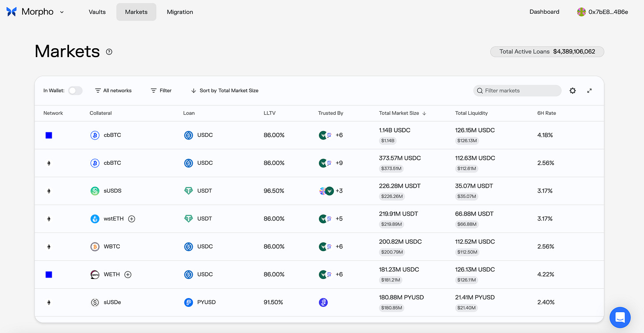Sort by Total Market Size column header
This screenshot has width=644, height=333.
coord(402,113)
